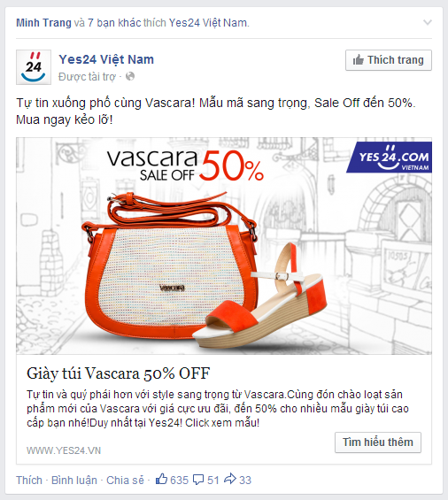
Task: Click the Thích trang button
Action: [389, 60]
